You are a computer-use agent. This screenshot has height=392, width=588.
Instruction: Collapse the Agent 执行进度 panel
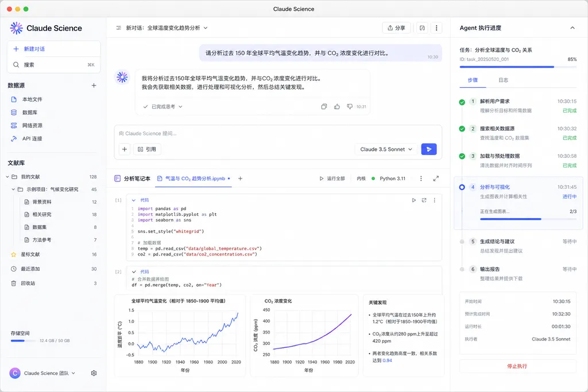[x=572, y=28]
